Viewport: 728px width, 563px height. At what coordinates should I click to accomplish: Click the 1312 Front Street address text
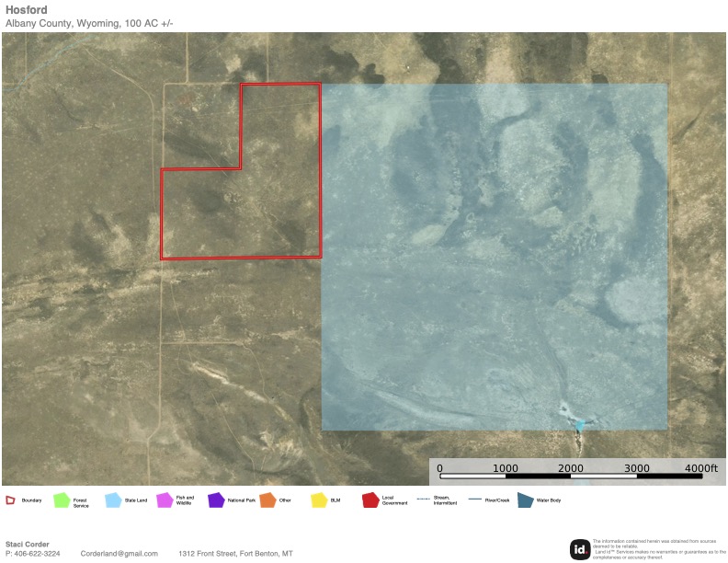click(x=235, y=554)
